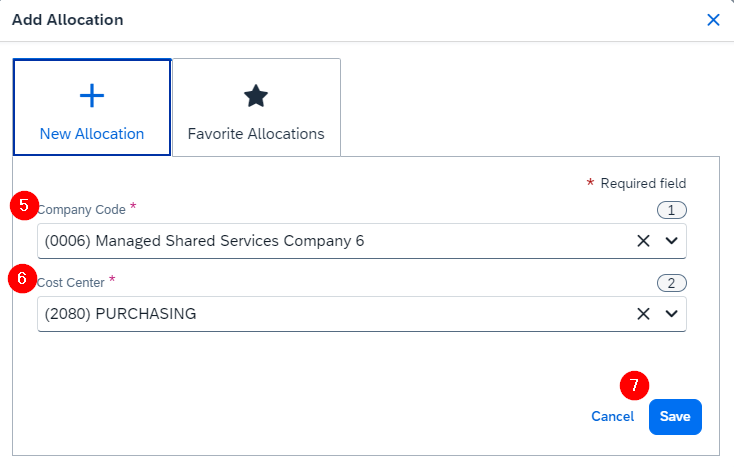
Task: Open the Cost Center dropdown arrow
Action: [671, 314]
